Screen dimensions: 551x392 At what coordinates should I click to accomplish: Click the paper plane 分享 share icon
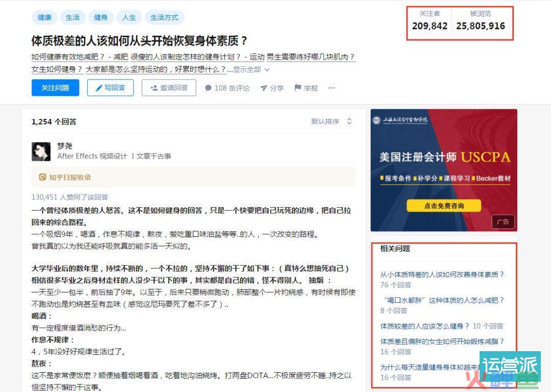264,88
